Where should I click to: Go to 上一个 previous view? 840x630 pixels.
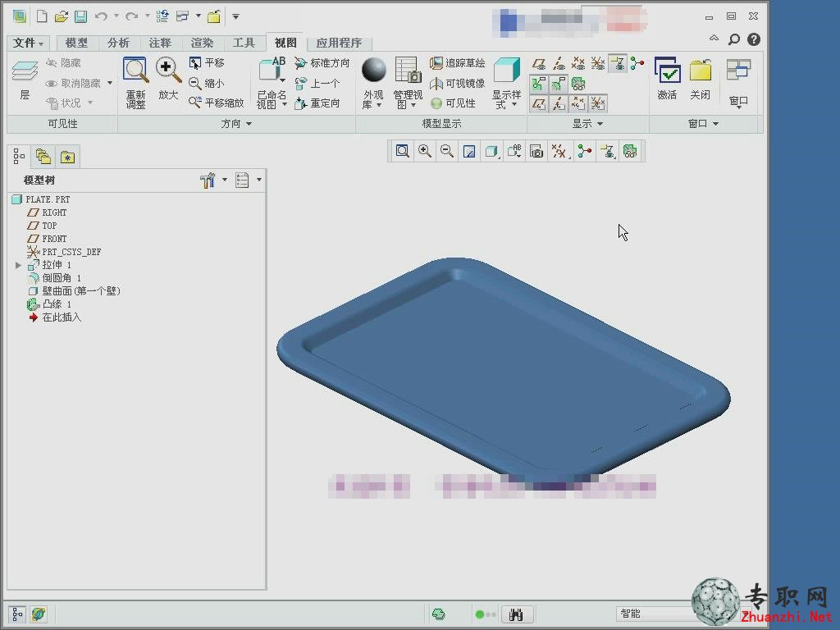317,84
